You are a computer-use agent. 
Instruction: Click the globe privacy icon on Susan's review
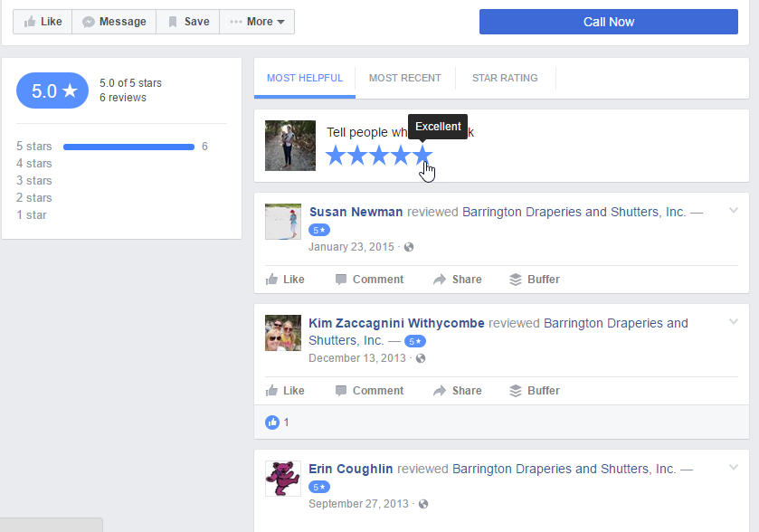tap(409, 246)
